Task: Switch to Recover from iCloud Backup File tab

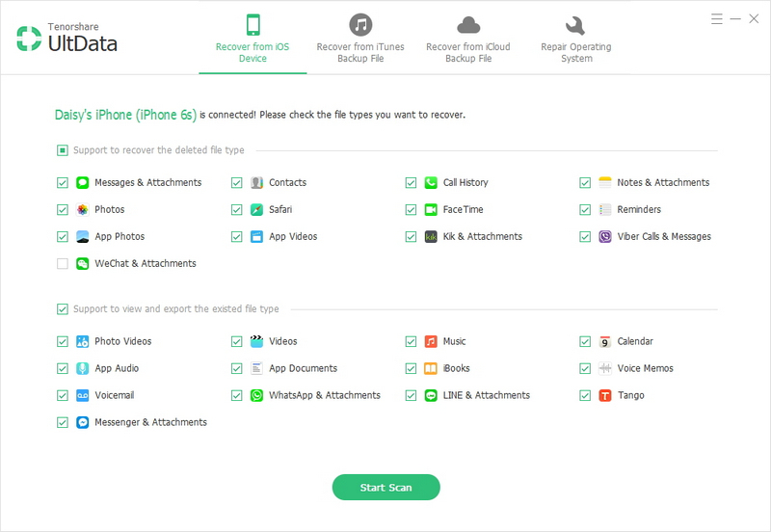Action: tap(468, 39)
